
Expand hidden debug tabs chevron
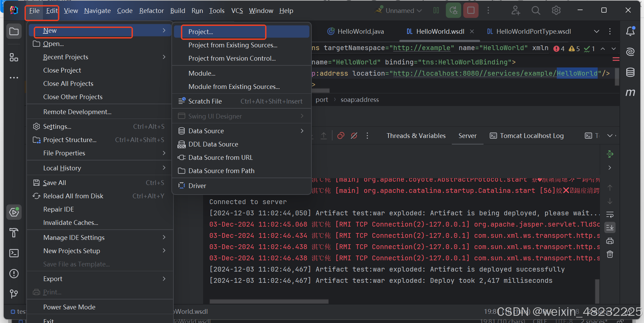(x=610, y=136)
